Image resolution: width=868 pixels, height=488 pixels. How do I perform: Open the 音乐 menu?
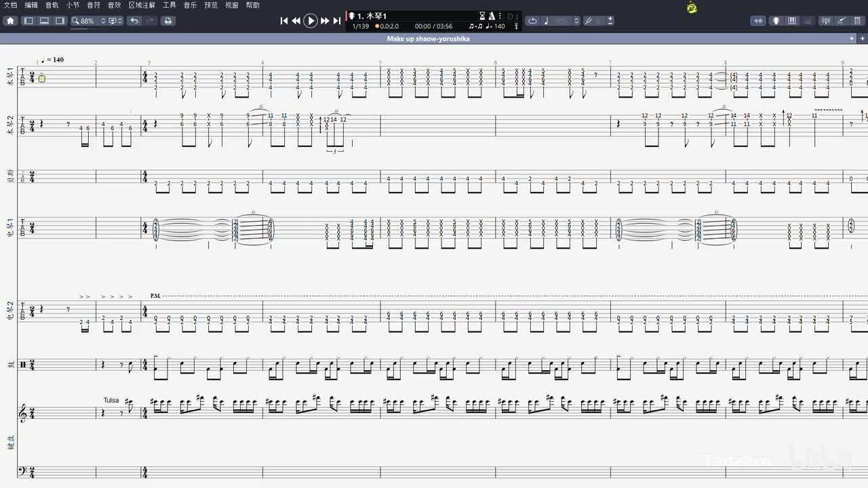(191, 5)
